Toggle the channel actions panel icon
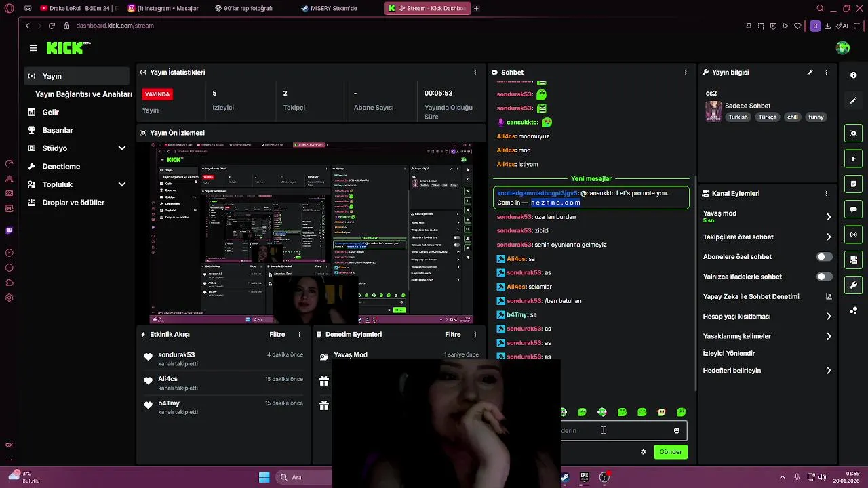868x488 pixels. (853, 260)
